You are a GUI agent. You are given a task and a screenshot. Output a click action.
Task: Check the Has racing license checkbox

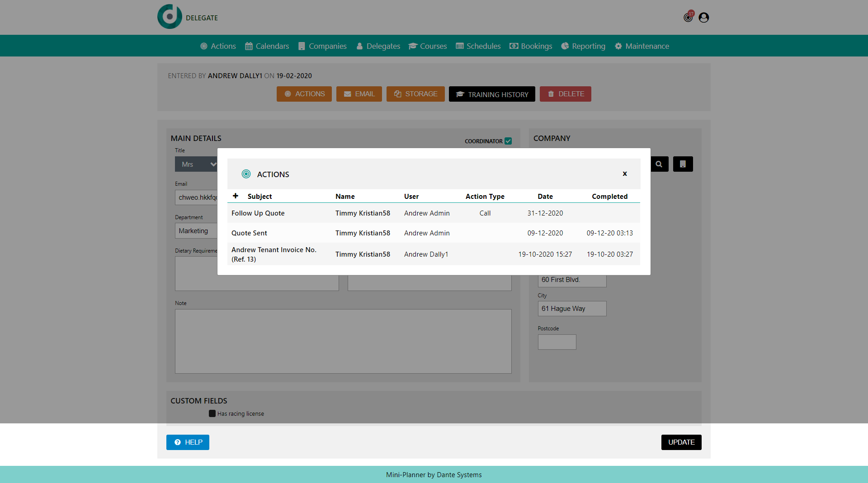(x=212, y=413)
